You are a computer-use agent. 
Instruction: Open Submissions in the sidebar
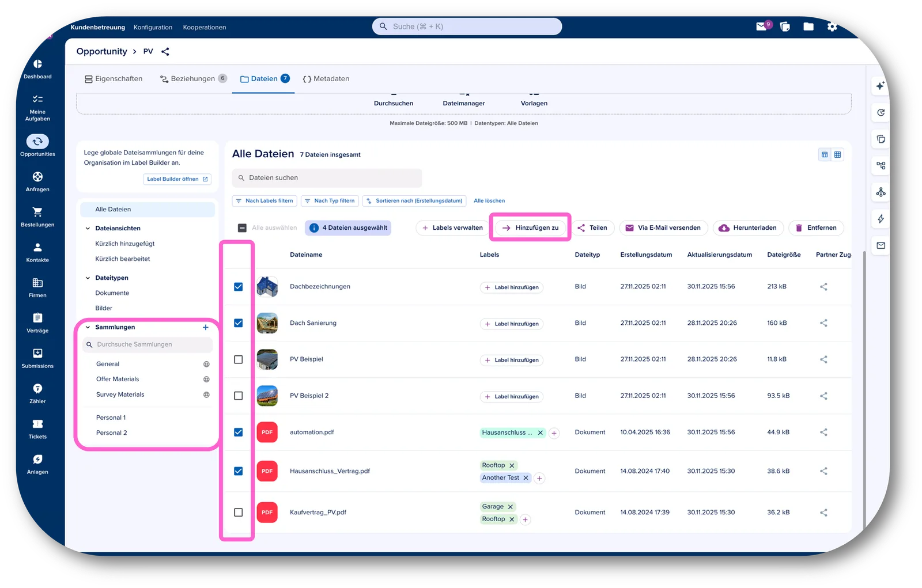point(37,358)
